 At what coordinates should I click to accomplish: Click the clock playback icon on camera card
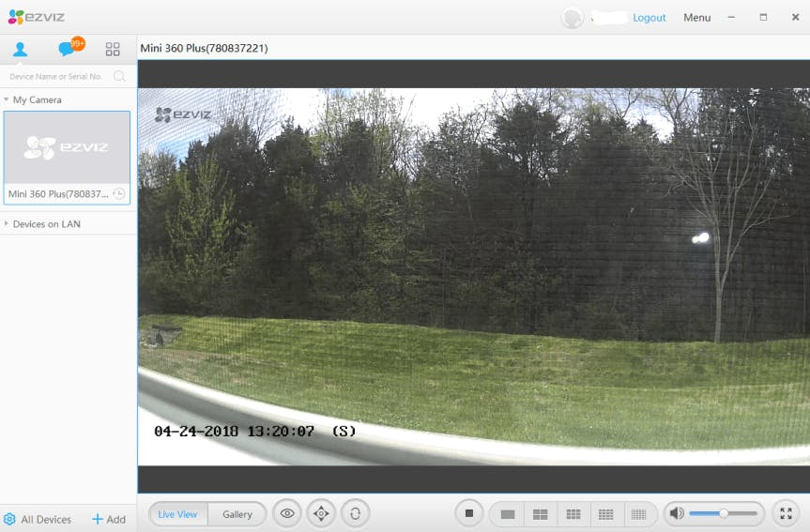[118, 194]
